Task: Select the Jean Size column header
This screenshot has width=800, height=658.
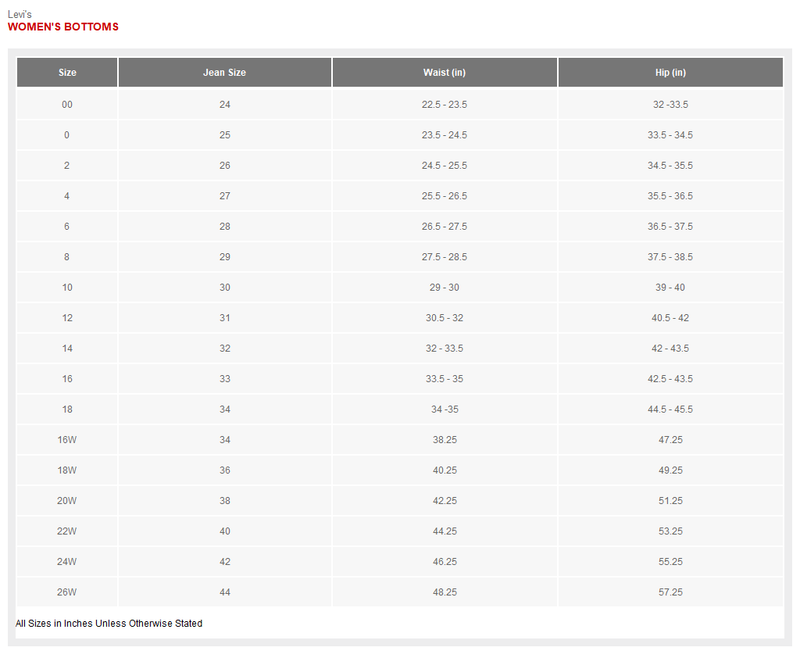Action: coord(224,73)
